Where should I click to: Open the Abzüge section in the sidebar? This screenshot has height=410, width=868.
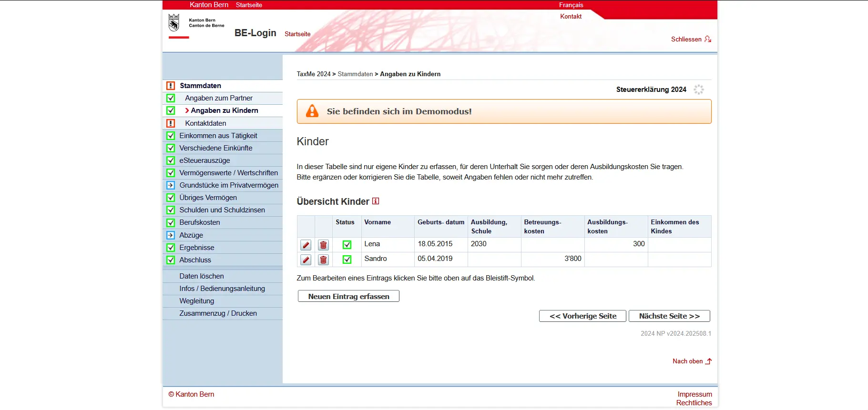pos(191,235)
